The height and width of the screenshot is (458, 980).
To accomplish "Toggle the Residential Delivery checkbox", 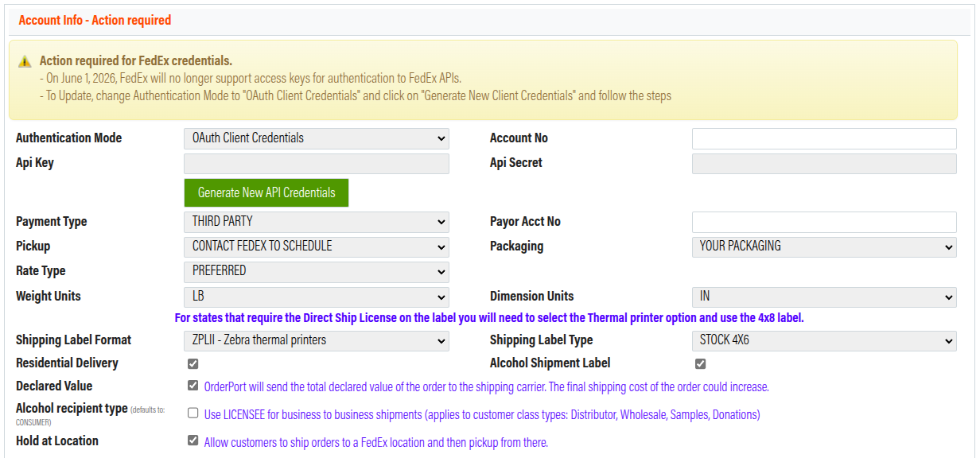I will (192, 364).
